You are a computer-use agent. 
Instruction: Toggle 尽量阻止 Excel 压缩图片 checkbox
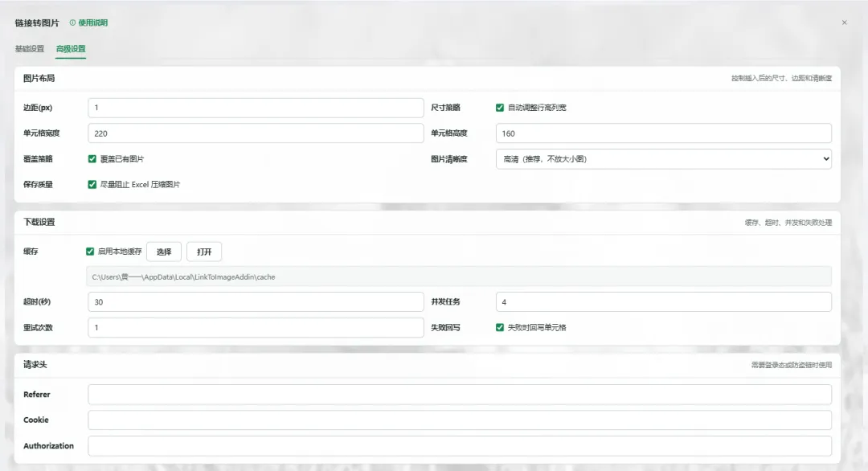click(92, 184)
